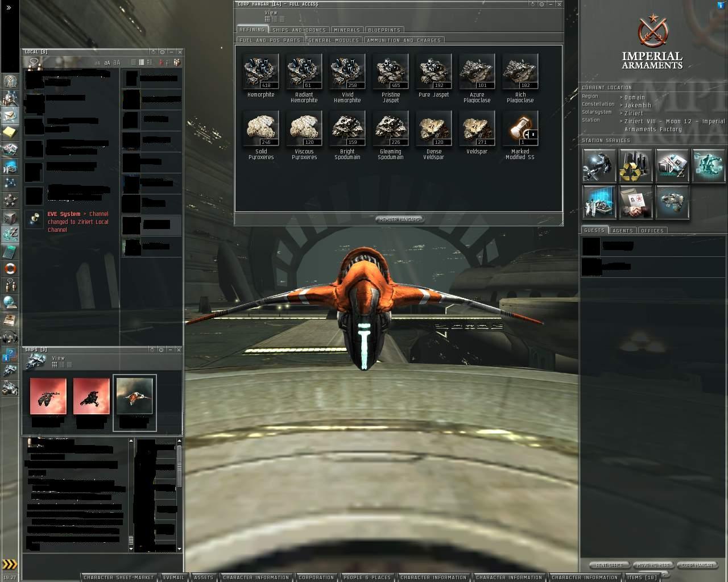Switch to Minerals hangar tab

coord(347,30)
